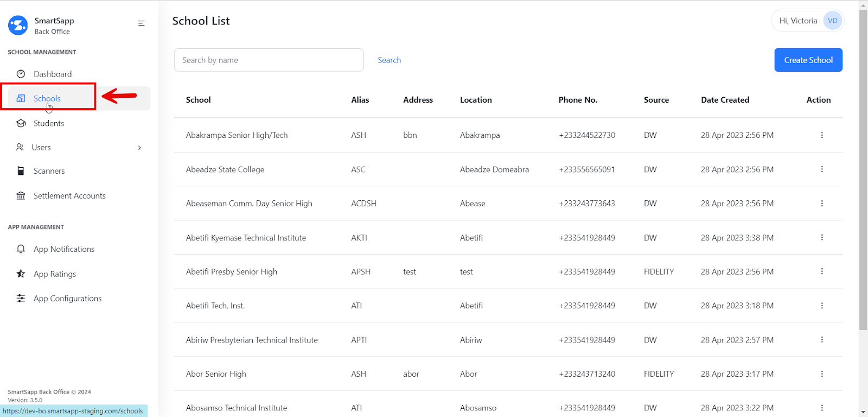Open actions menu for Abakrampa Senior High/Tech
Viewport: 868px width, 417px height.
click(x=822, y=135)
